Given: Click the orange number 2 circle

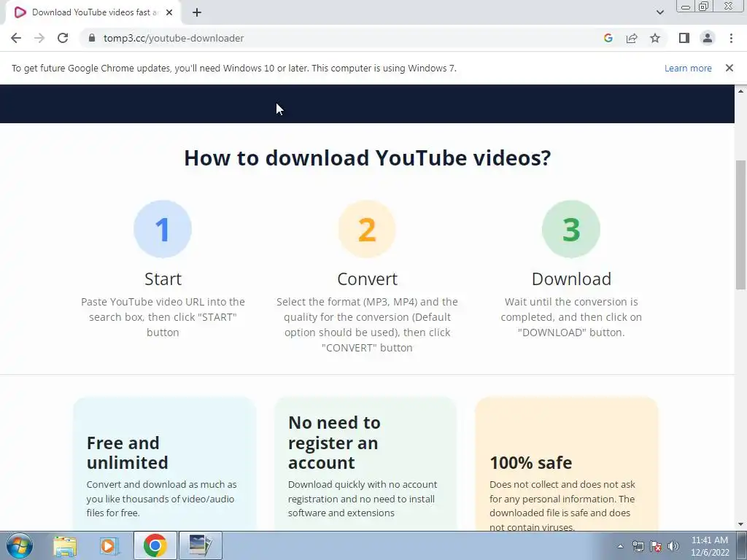Looking at the screenshot, I should point(367,229).
